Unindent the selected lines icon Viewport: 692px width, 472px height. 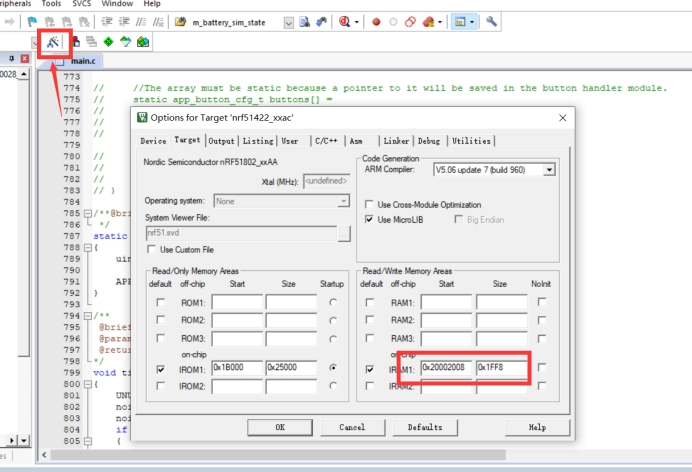coord(124,22)
